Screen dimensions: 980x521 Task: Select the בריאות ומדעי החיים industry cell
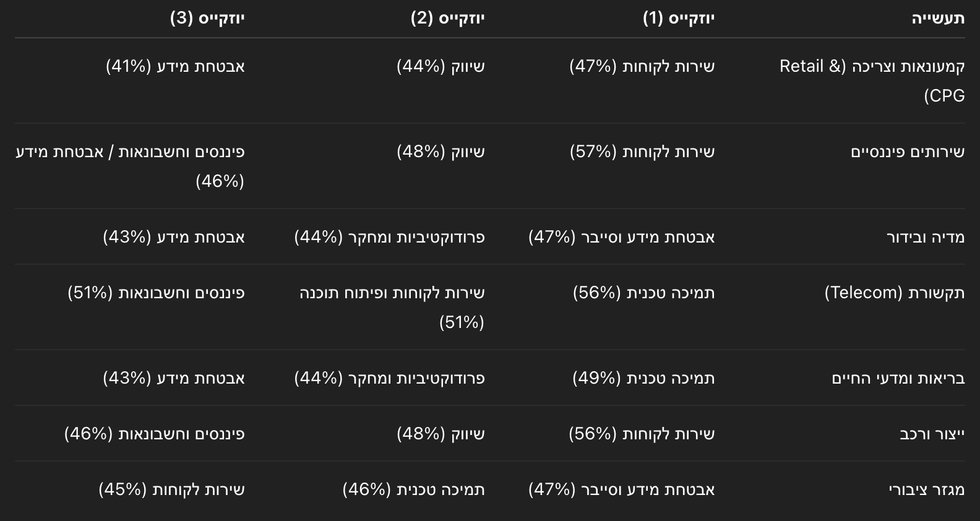coord(898,378)
